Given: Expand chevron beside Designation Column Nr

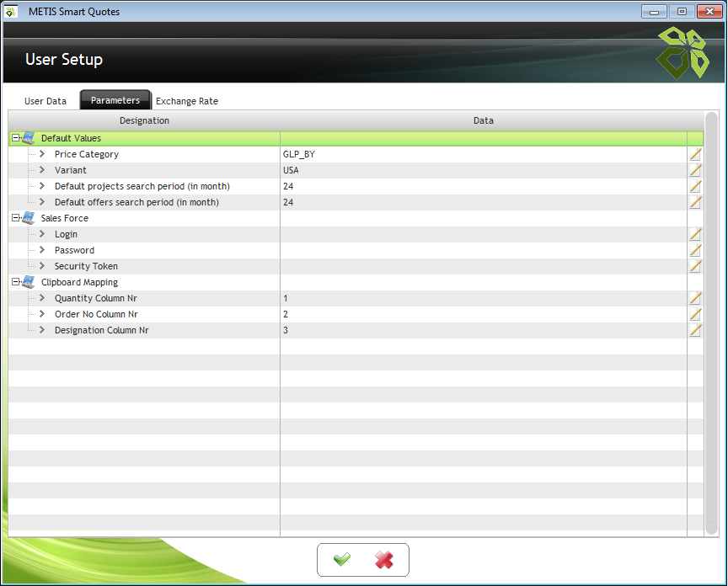Looking at the screenshot, I should pyautogui.click(x=42, y=330).
